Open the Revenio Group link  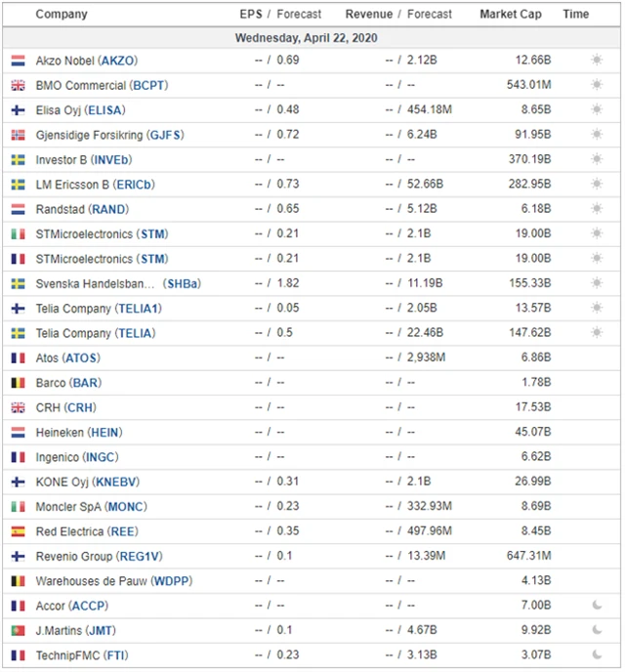click(98, 556)
